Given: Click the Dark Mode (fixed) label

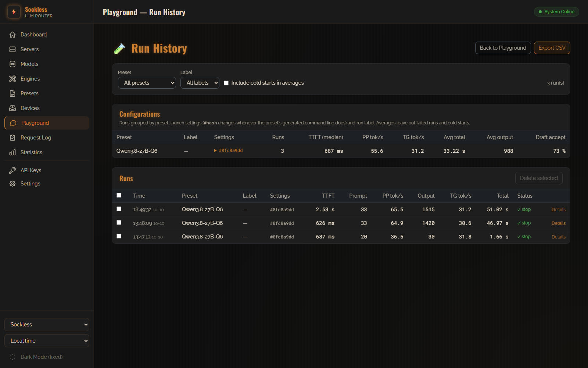Looking at the screenshot, I should coord(42,357).
